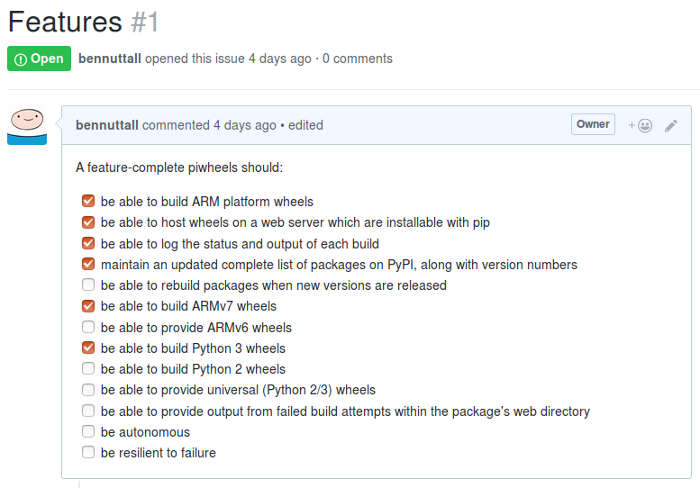This screenshot has height=488, width=700.
Task: Check 'provide universal (Python 2/3) wheels' box
Action: pos(88,390)
